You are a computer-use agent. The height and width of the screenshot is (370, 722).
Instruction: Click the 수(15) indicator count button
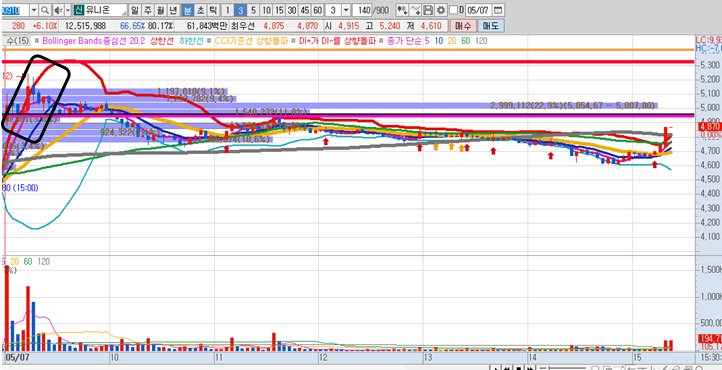(x=17, y=41)
